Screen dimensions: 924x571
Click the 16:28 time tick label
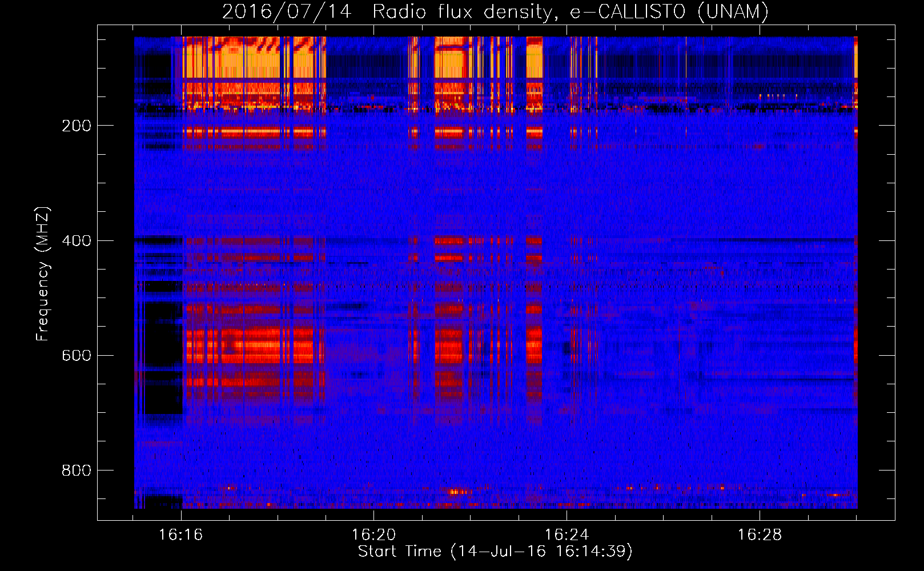pos(760,535)
